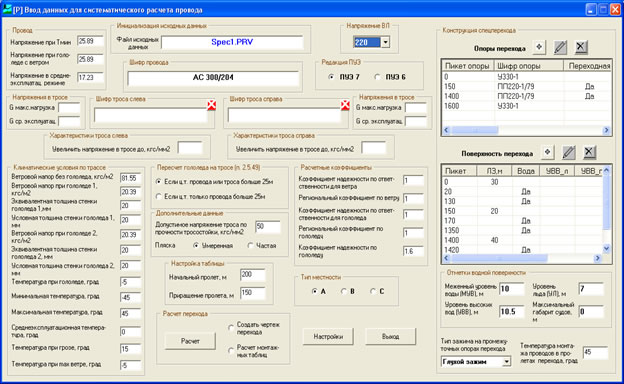Click regional wind coefficient field
Image resolution: width=624 pixels, height=384 pixels.
(x=413, y=199)
